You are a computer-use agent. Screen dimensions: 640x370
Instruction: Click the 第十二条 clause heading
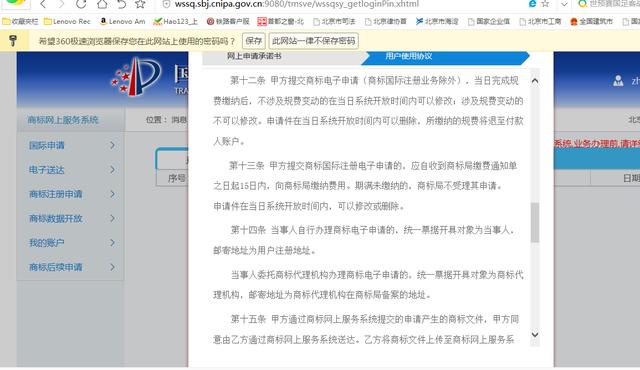point(248,80)
